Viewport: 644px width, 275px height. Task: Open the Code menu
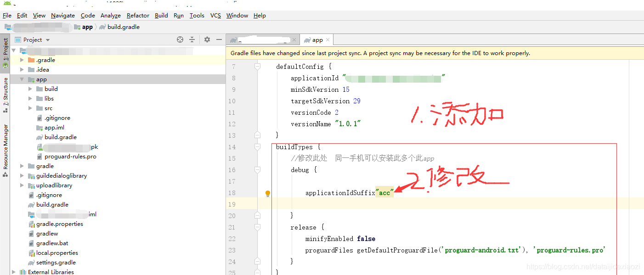point(88,16)
